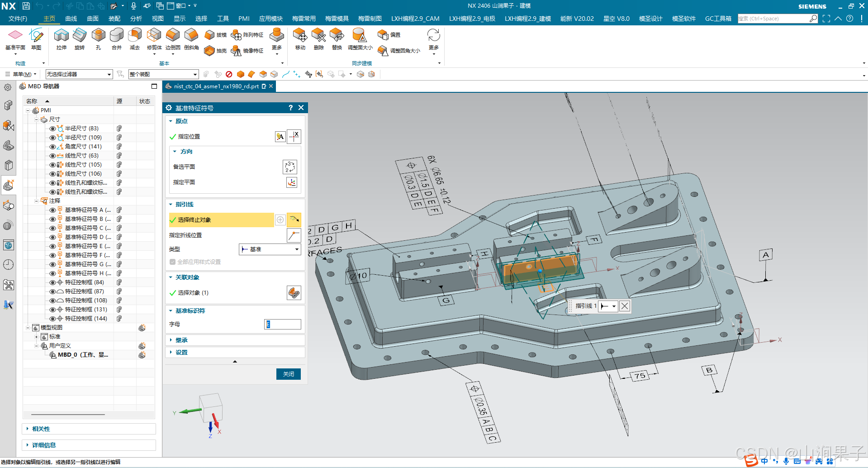Open the 菜单(M) menu button
Image resolution: width=868 pixels, height=468 pixels.
pos(21,74)
